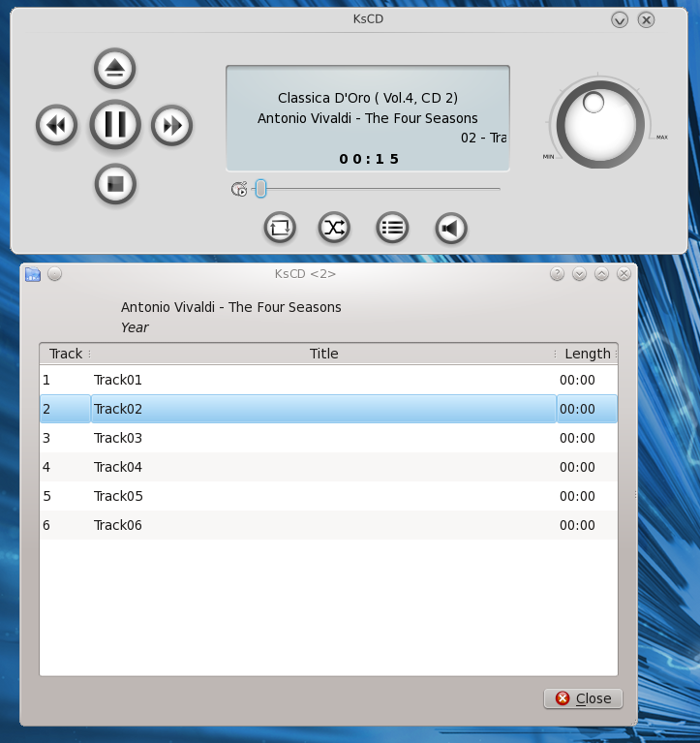
Task: Maximize the KsCD <2> track list window
Action: click(601, 274)
